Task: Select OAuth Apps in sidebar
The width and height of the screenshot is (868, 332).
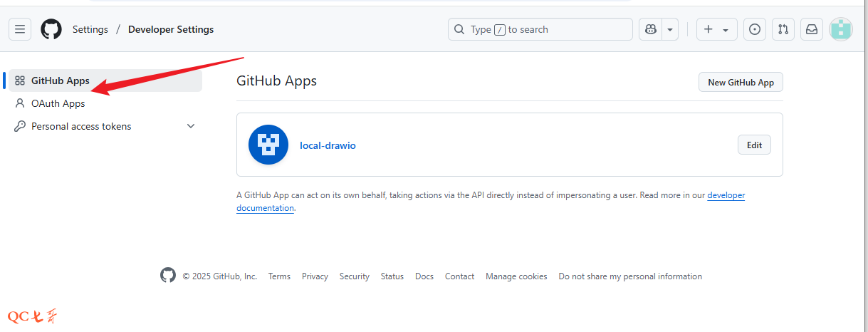Action: tap(58, 103)
